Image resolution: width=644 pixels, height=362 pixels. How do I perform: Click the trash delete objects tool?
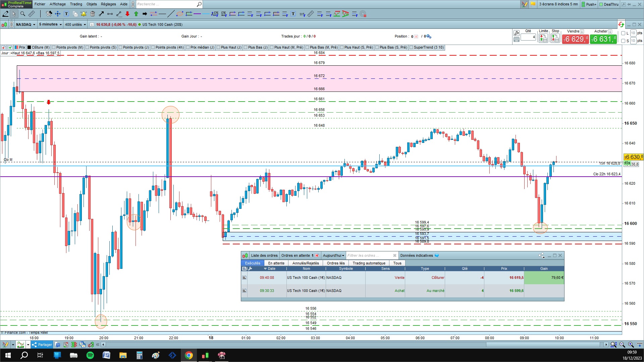point(93,14)
